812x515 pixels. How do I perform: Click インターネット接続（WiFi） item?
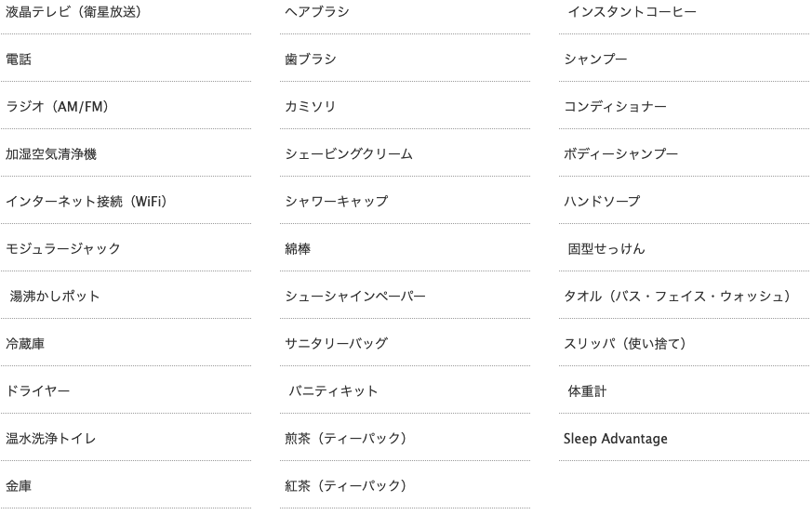tap(87, 202)
